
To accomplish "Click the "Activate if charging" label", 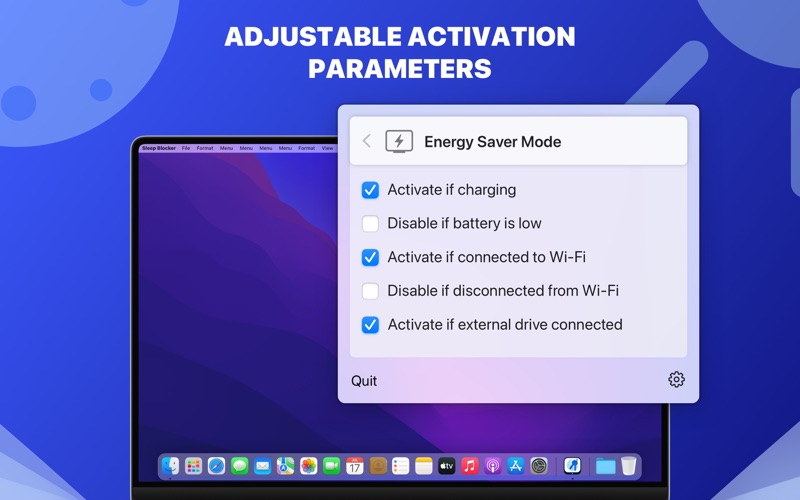I will click(x=452, y=190).
